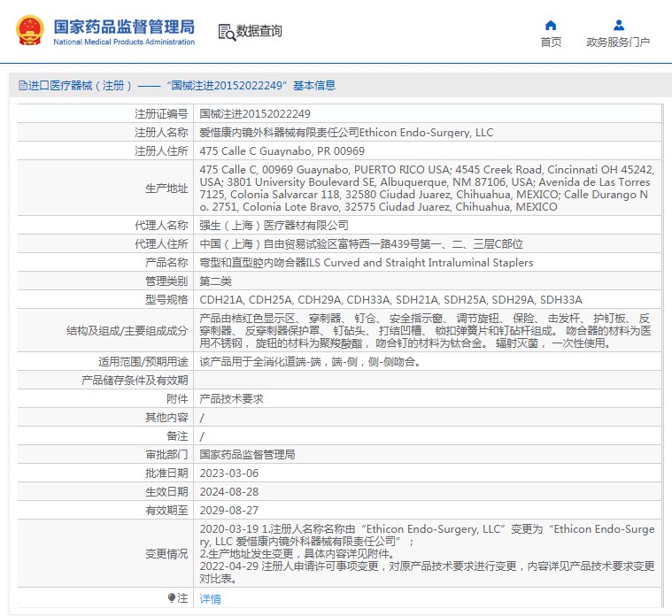
Task: Go to 首页 home page
Action: 551,42
